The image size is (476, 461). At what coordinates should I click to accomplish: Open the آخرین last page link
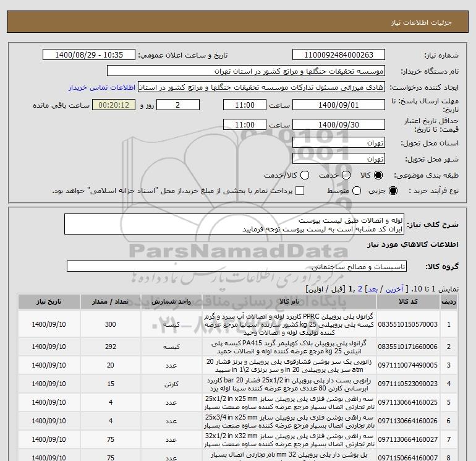(x=394, y=289)
